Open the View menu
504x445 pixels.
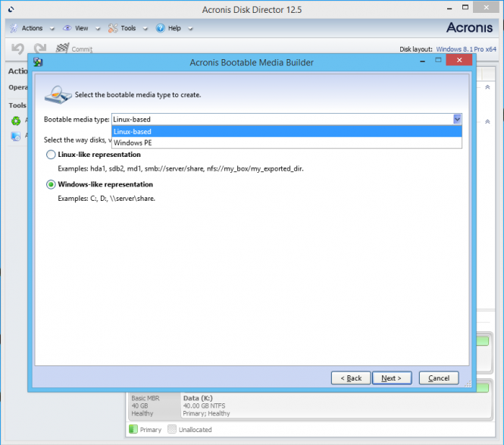tap(81, 28)
